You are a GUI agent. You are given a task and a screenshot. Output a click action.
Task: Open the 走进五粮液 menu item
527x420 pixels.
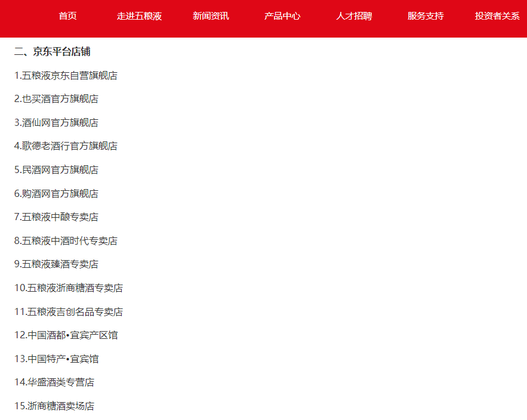coord(139,17)
